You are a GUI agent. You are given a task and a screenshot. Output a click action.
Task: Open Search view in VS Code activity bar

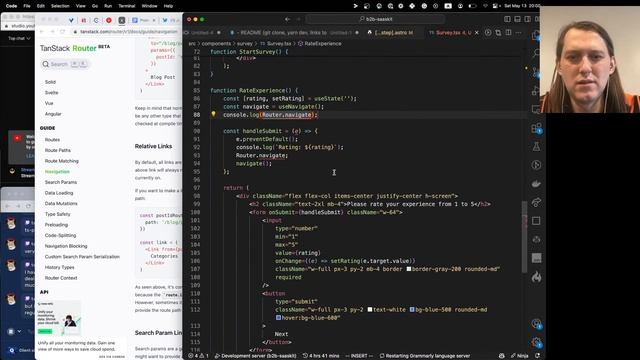[536, 53]
